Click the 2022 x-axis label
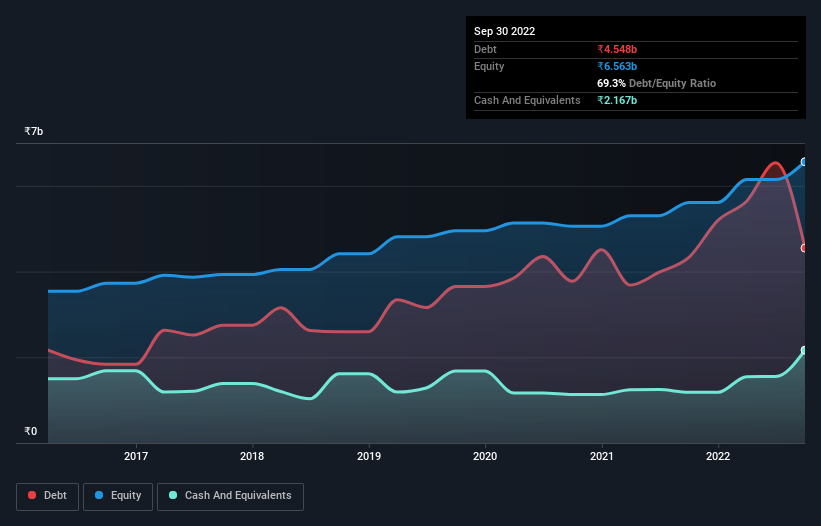The height and width of the screenshot is (526, 821). click(718, 456)
